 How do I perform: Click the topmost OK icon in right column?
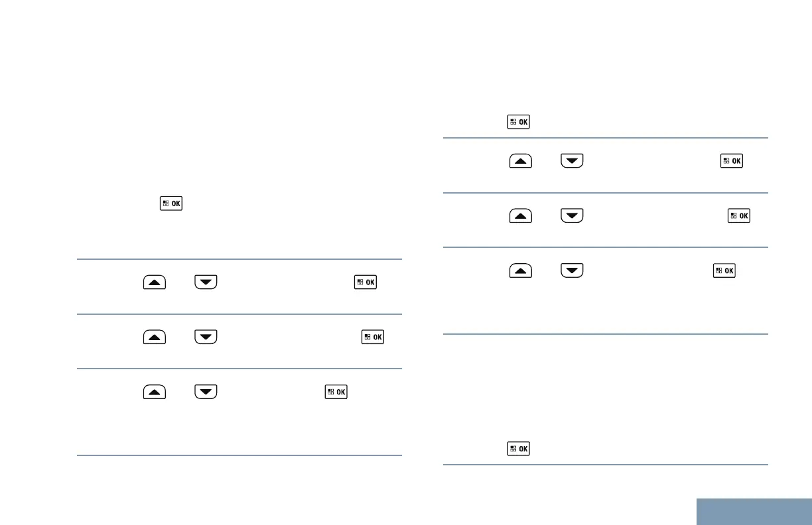[x=519, y=122]
